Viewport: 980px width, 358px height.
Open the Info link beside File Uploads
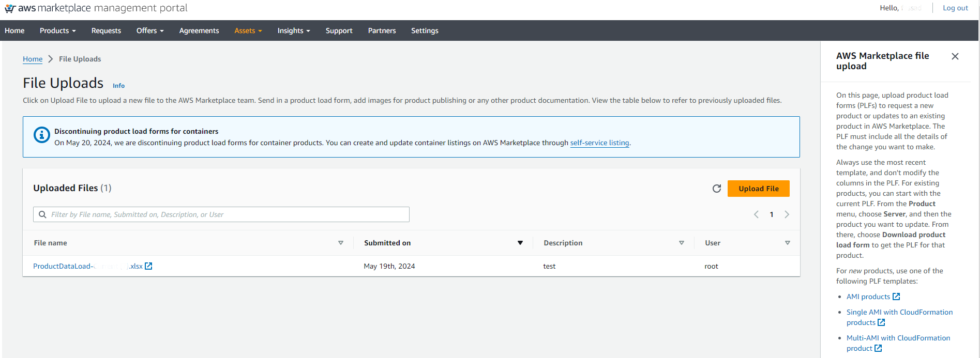click(x=119, y=86)
